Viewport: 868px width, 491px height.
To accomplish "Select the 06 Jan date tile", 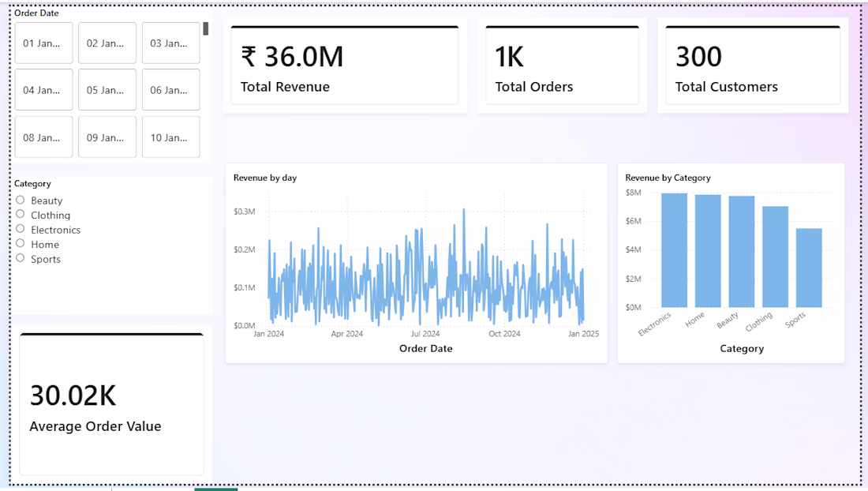I will (x=171, y=90).
